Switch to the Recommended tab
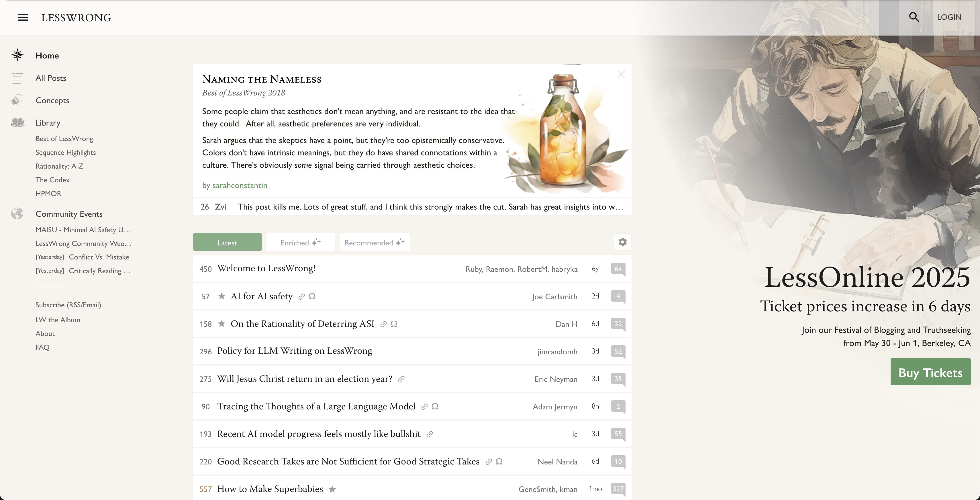The height and width of the screenshot is (500, 980). [374, 242]
